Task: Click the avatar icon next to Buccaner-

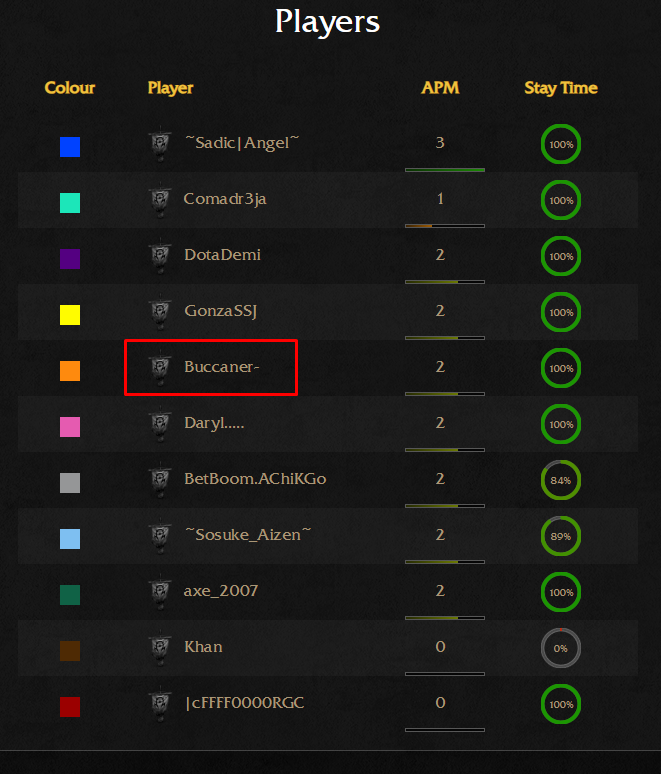Action: (160, 369)
